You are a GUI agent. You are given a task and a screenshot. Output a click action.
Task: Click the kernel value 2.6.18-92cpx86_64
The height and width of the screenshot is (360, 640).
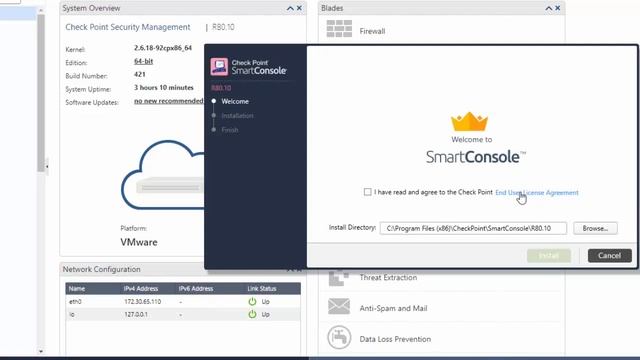pyautogui.click(x=163, y=48)
